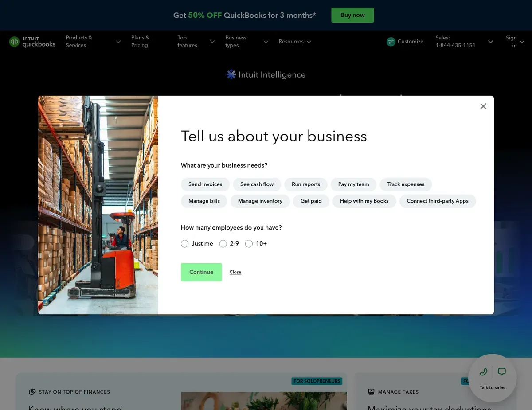Viewport: 532px width, 410px height.
Task: Close the business dialog with X icon
Action: pyautogui.click(x=483, y=106)
